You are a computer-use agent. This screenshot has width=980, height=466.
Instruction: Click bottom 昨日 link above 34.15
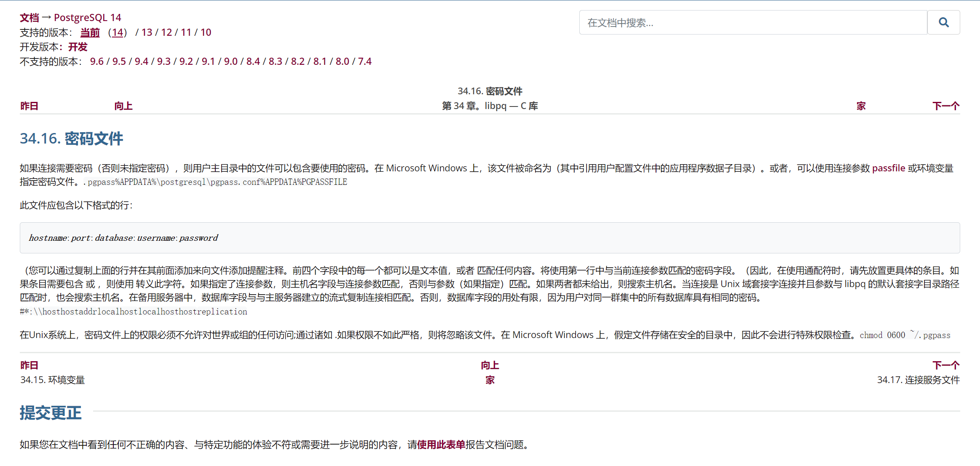pos(29,365)
